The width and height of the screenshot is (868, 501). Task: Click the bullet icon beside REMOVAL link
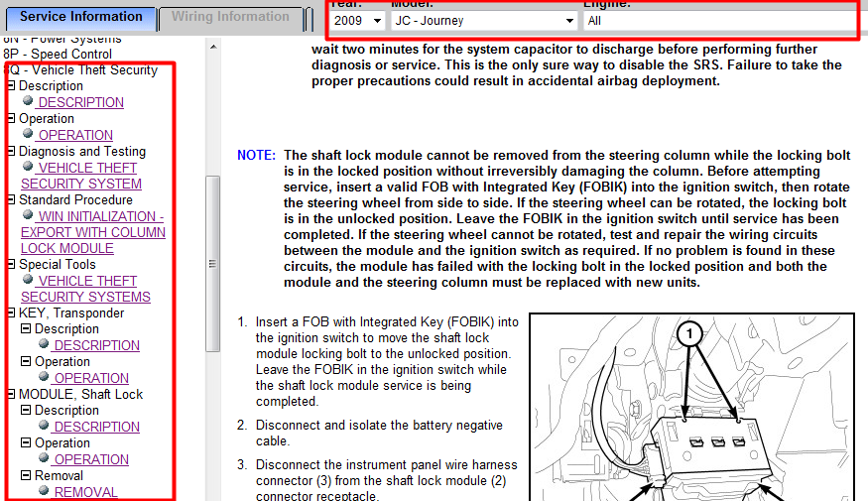tap(44, 490)
